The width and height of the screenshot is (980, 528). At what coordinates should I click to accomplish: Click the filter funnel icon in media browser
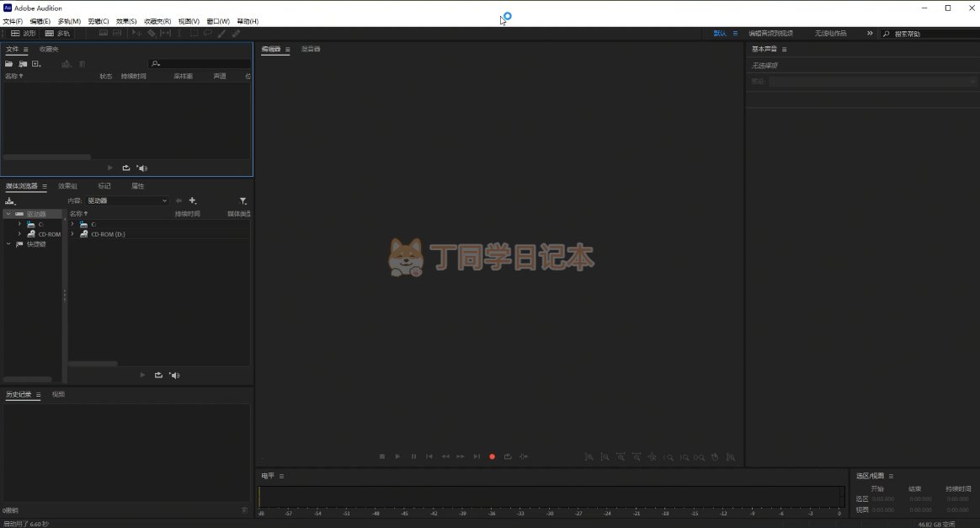tap(243, 200)
